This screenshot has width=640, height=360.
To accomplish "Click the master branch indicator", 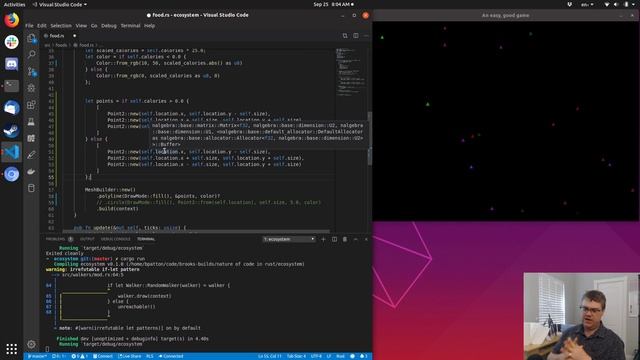I will [x=37, y=356].
